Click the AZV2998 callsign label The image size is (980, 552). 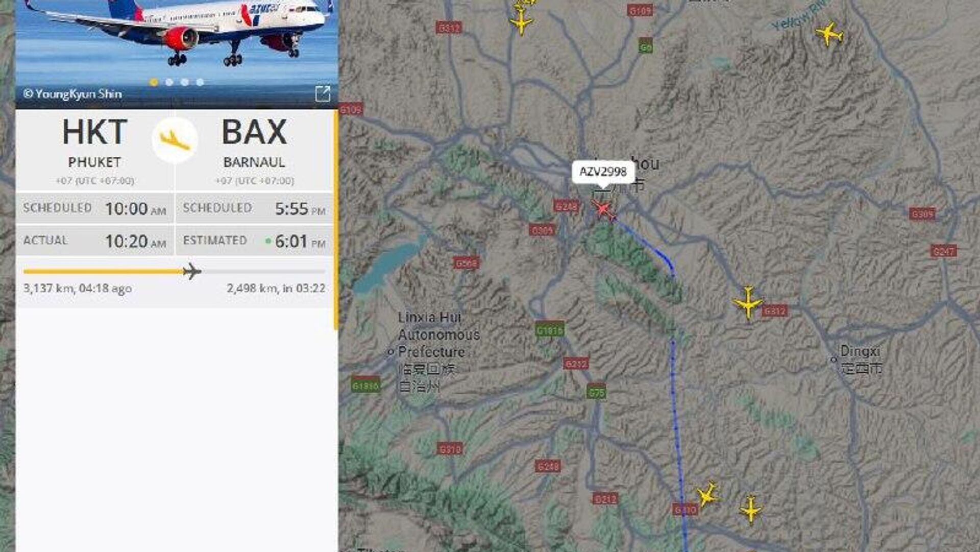[603, 172]
